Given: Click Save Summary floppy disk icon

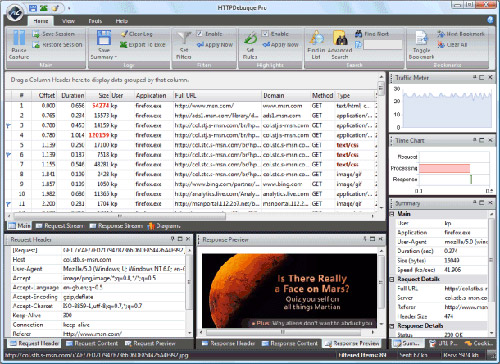Looking at the screenshot, I should pos(104,37).
